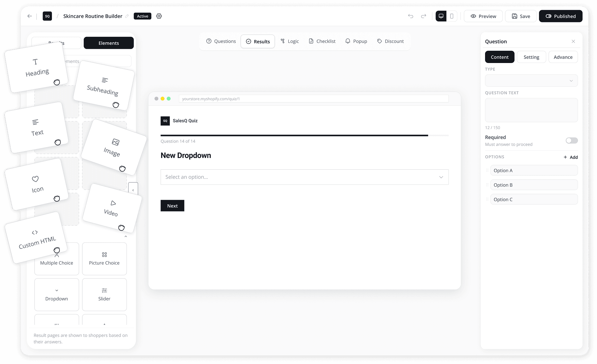Click the quiz progress bar
This screenshot has height=364, width=597.
[304, 135]
